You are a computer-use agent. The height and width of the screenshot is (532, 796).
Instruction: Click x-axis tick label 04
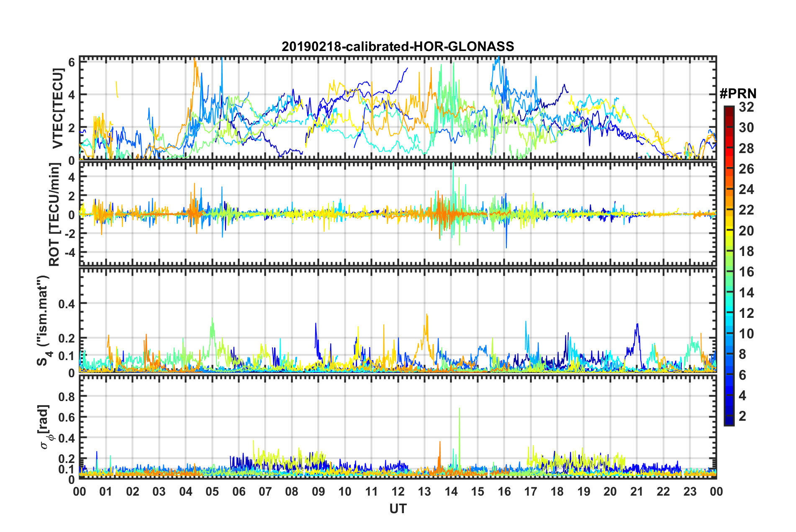click(x=186, y=491)
